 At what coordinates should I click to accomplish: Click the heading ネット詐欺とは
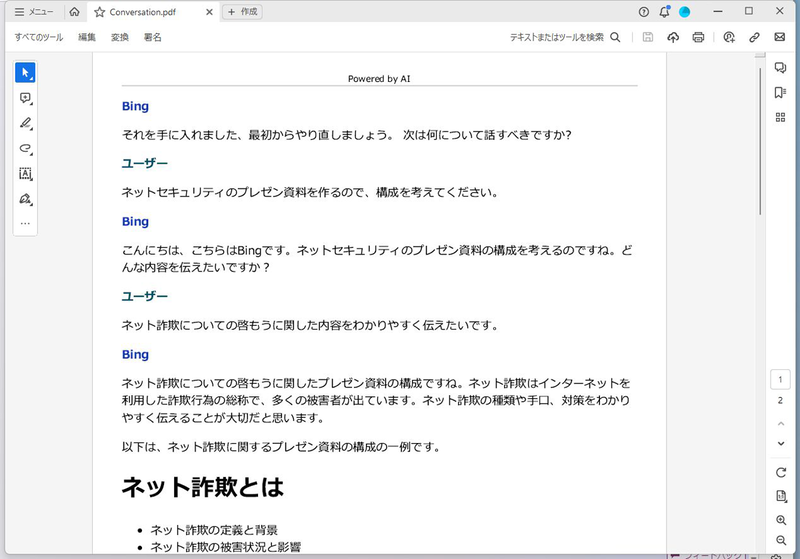point(203,487)
